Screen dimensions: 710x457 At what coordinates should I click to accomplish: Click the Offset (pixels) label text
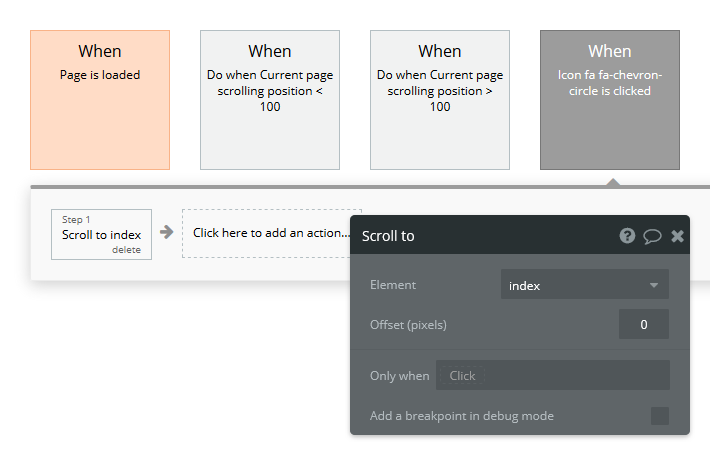(x=408, y=324)
